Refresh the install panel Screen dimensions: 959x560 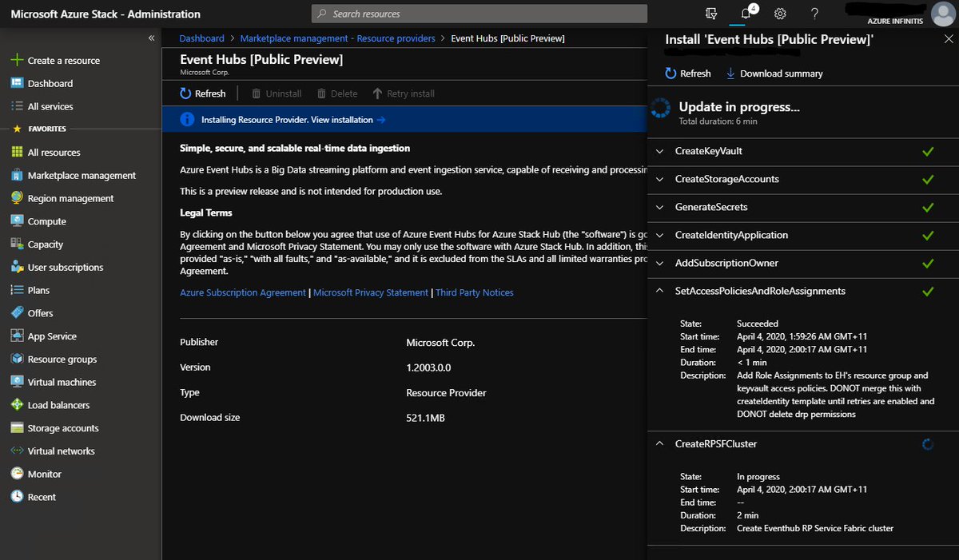coord(687,73)
